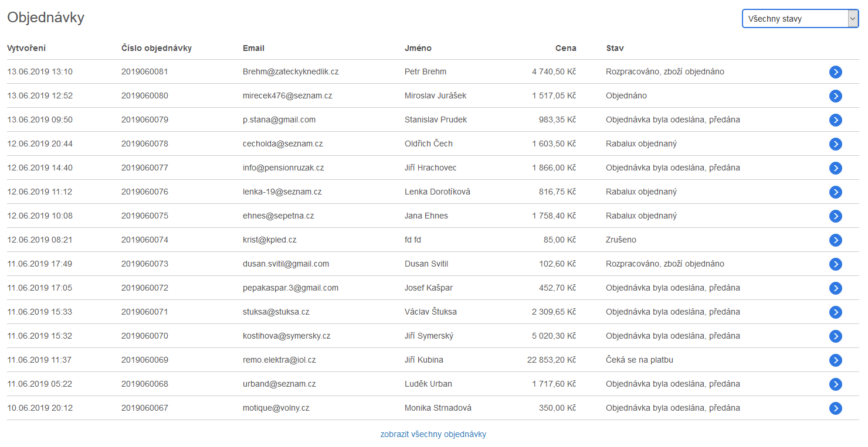Click arrow icon for Monika Strnadová's order
The height and width of the screenshot is (447, 868).
click(x=835, y=408)
